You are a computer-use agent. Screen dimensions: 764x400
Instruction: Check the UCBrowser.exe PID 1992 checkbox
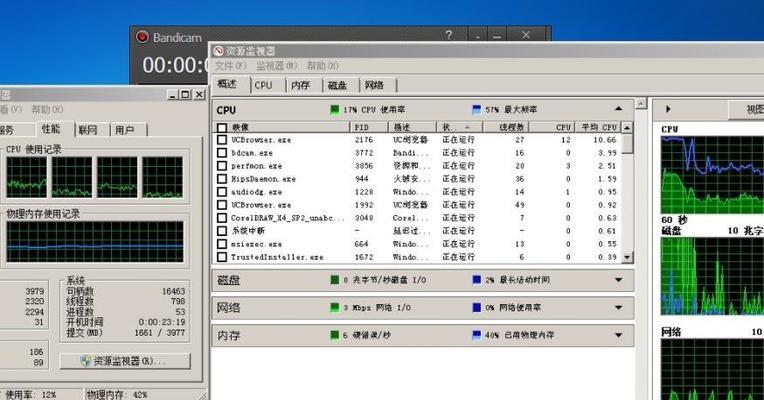pyautogui.click(x=222, y=205)
